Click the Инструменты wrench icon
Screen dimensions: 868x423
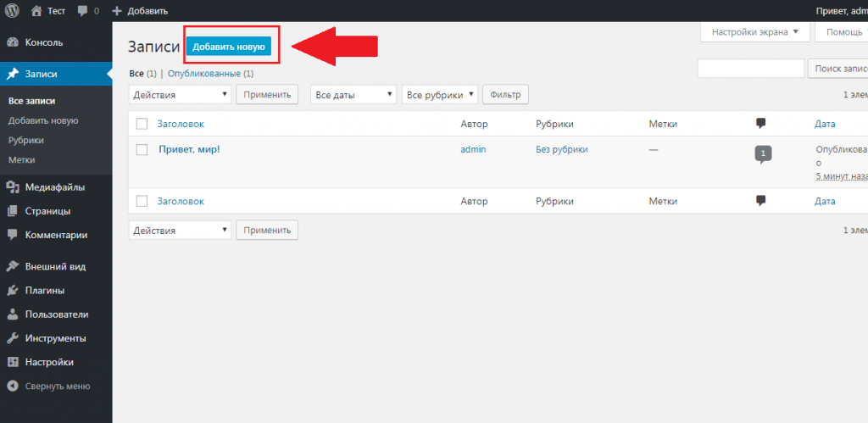[12, 337]
